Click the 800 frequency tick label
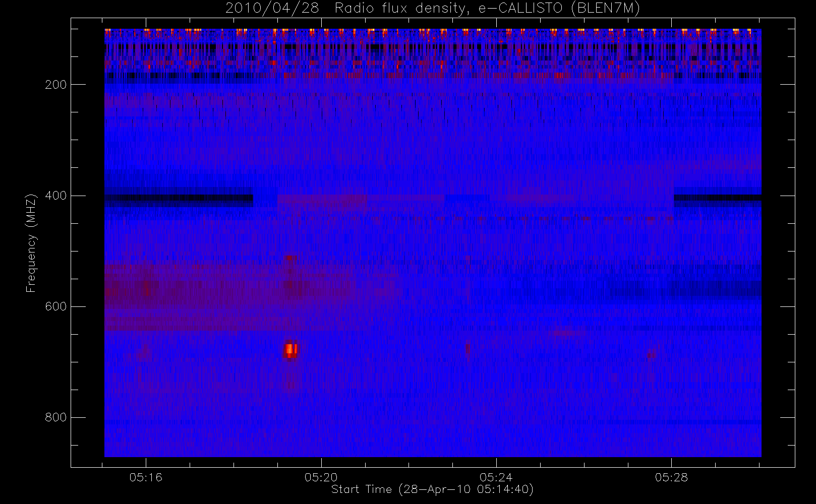816x504 pixels. coord(56,417)
